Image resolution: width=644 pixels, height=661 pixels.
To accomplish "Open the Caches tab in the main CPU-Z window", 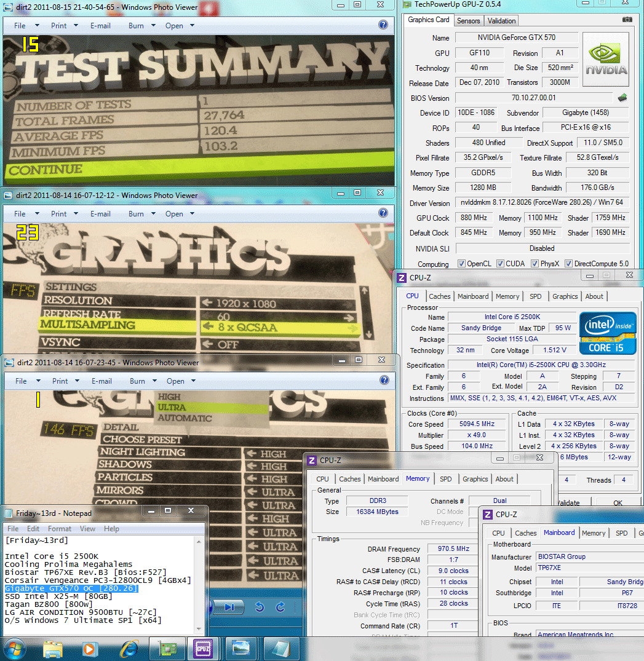I will pyautogui.click(x=439, y=296).
